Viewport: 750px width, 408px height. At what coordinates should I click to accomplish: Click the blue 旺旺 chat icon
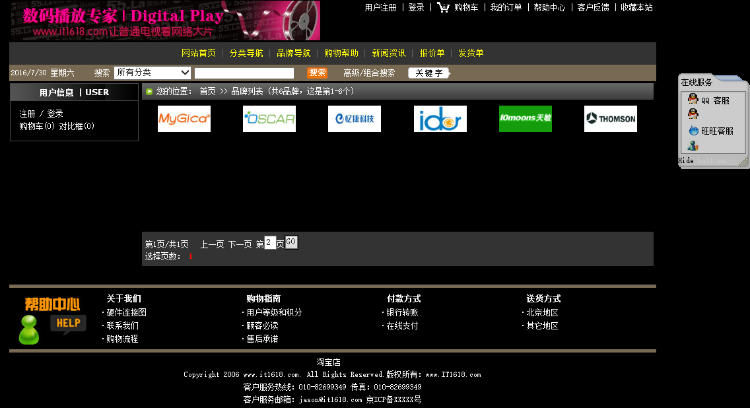tap(694, 131)
